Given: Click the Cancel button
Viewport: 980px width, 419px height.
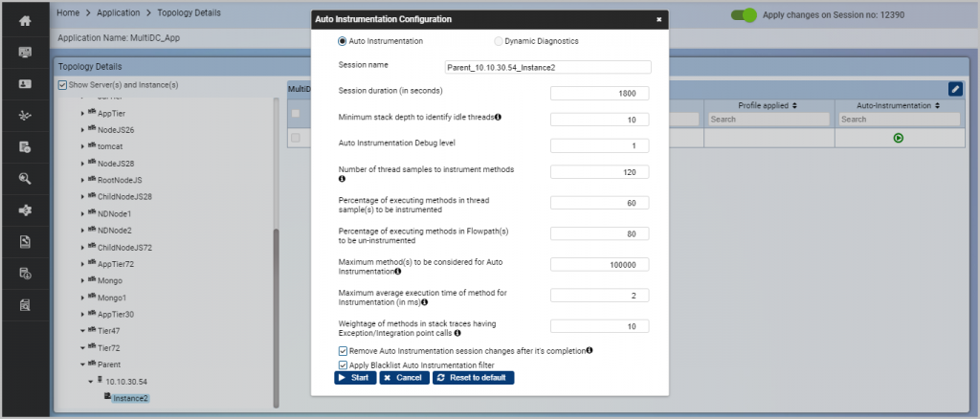Looking at the screenshot, I should point(405,378).
